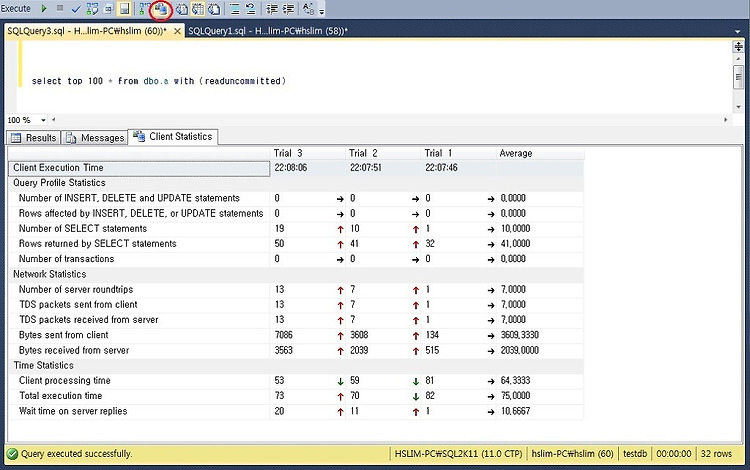The height and width of the screenshot is (470, 750).
Task: Toggle Include Client Statistics icon
Action: point(161,9)
